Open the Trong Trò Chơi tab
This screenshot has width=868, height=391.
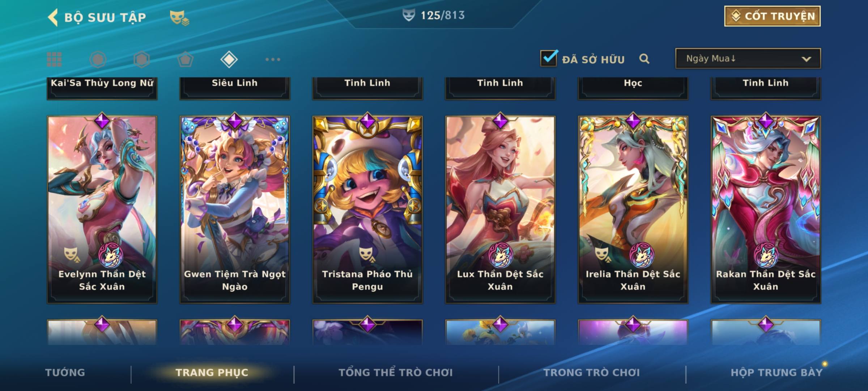(x=591, y=373)
